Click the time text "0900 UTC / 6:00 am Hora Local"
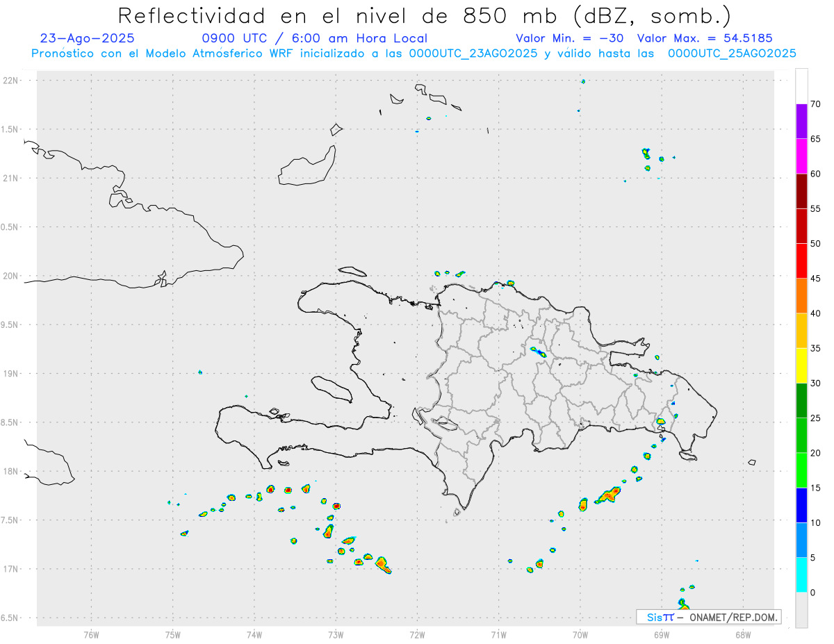The height and width of the screenshot is (644, 834). click(314, 38)
